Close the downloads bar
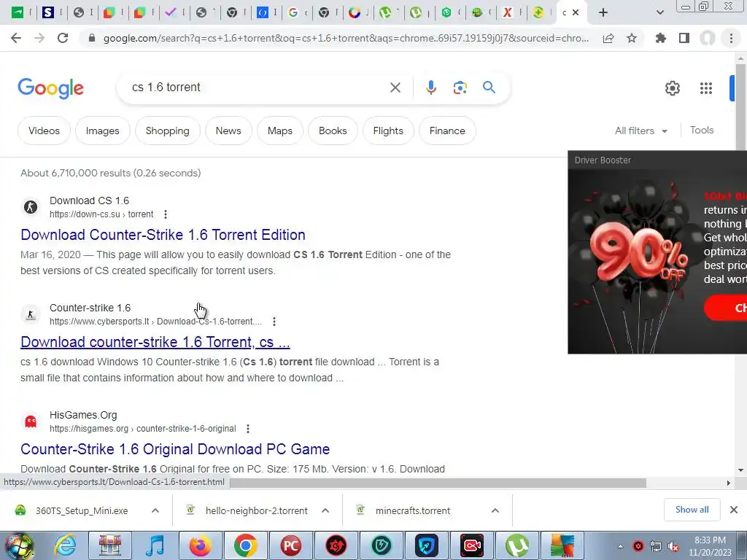 [x=734, y=510]
